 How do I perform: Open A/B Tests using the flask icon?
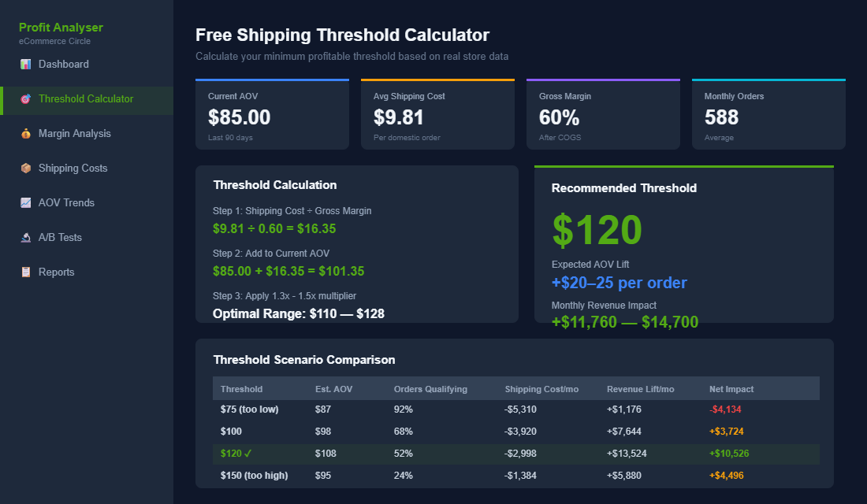point(28,237)
